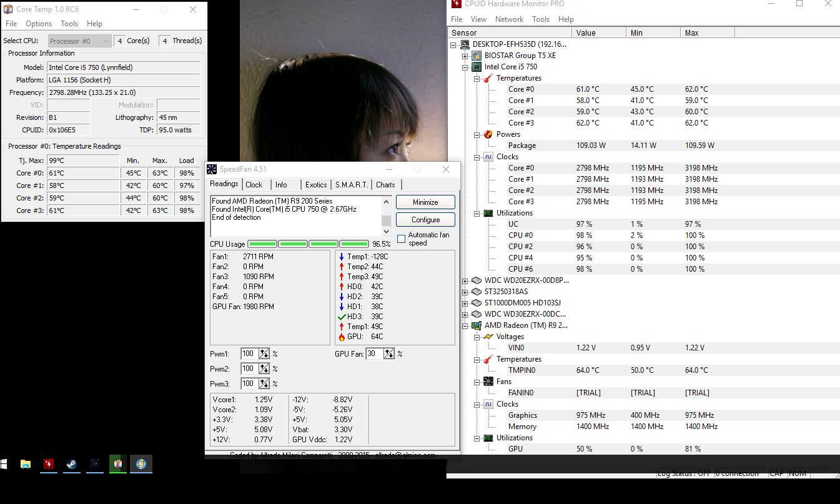Viewport: 840px width, 504px height.
Task: Expand the ST3250318AS drive node
Action: click(x=465, y=292)
